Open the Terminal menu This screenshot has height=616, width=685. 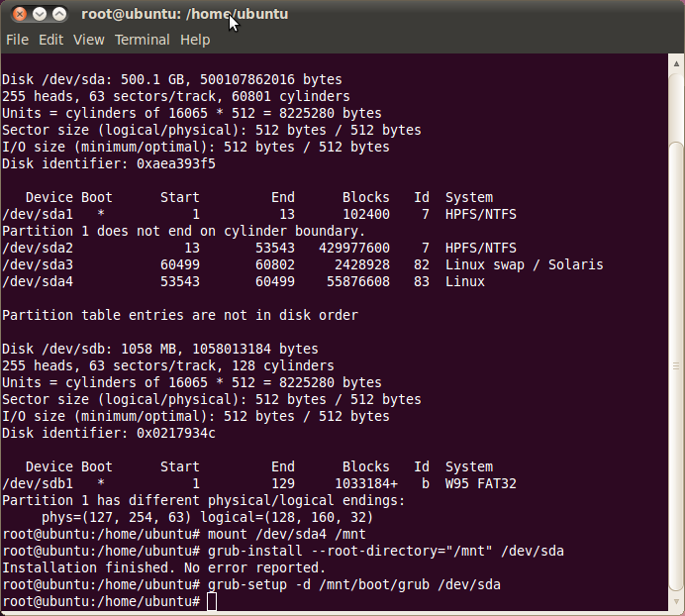143,40
